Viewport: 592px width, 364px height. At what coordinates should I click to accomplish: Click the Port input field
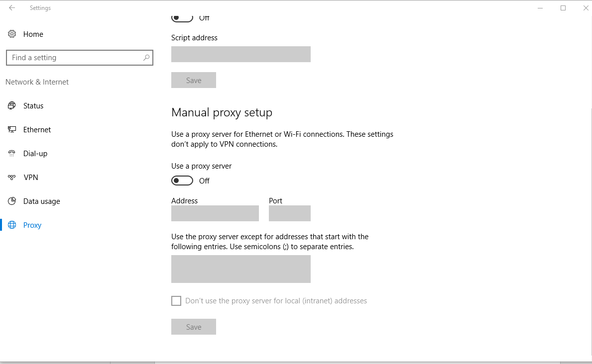tap(290, 213)
